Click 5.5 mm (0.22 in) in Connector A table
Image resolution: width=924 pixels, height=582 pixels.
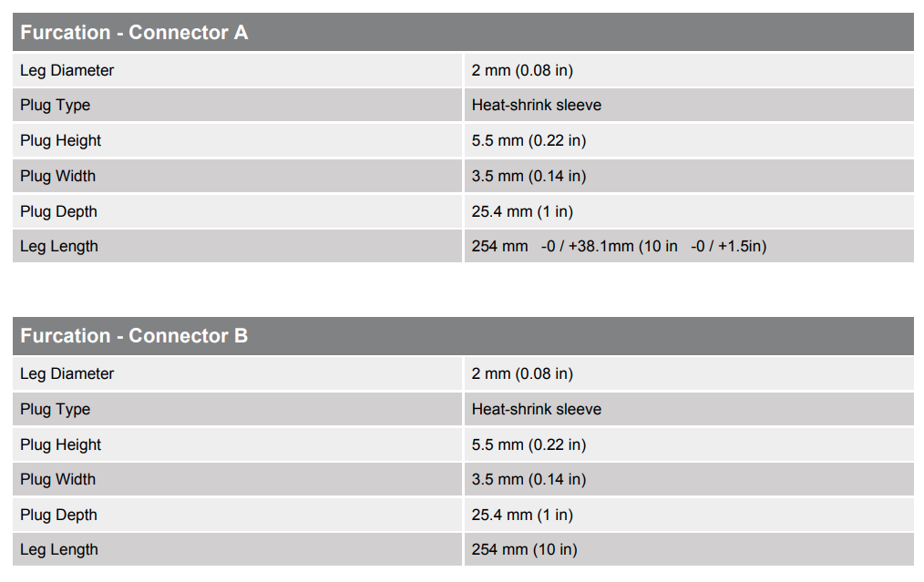tap(529, 140)
